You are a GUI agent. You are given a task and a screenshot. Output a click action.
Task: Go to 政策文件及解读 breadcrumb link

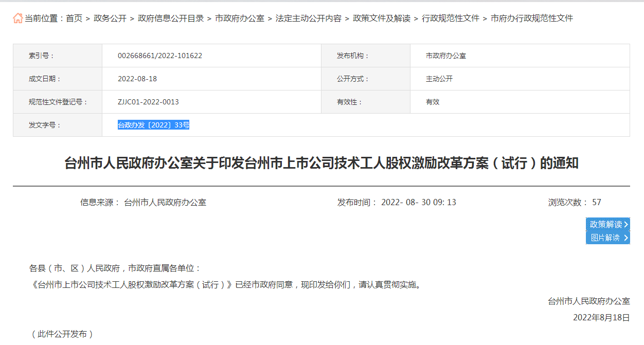point(382,19)
